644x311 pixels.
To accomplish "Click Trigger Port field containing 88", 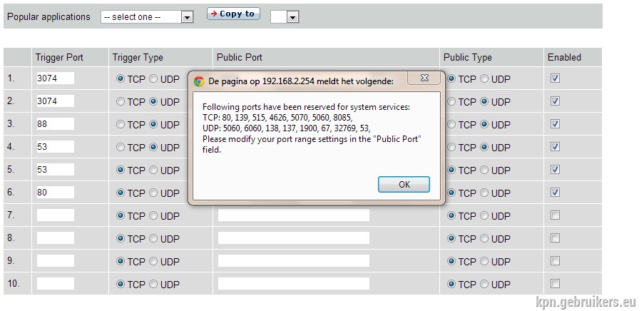I will point(56,123).
